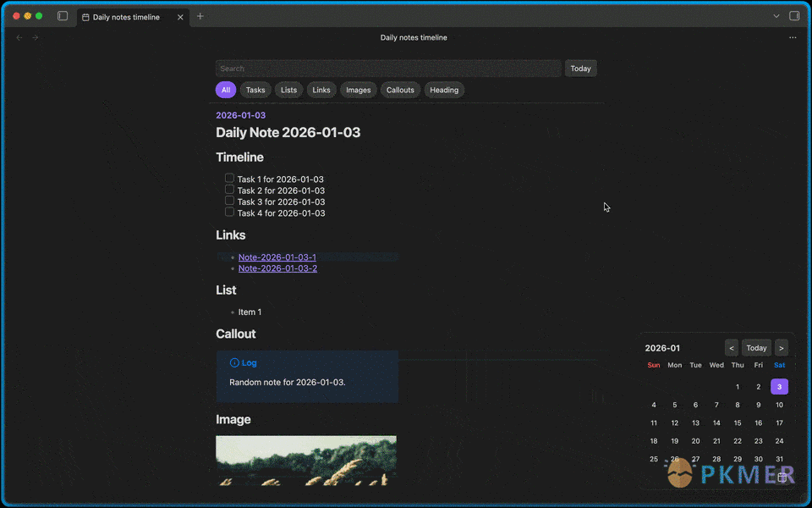The image size is (812, 508).
Task: Expand the tab list chevron
Action: click(x=776, y=16)
